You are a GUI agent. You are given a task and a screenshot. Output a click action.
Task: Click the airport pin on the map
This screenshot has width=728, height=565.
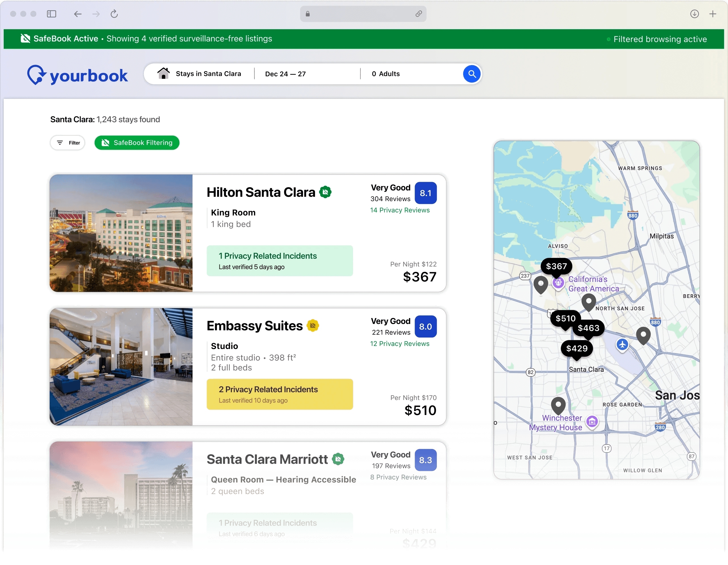(x=622, y=345)
